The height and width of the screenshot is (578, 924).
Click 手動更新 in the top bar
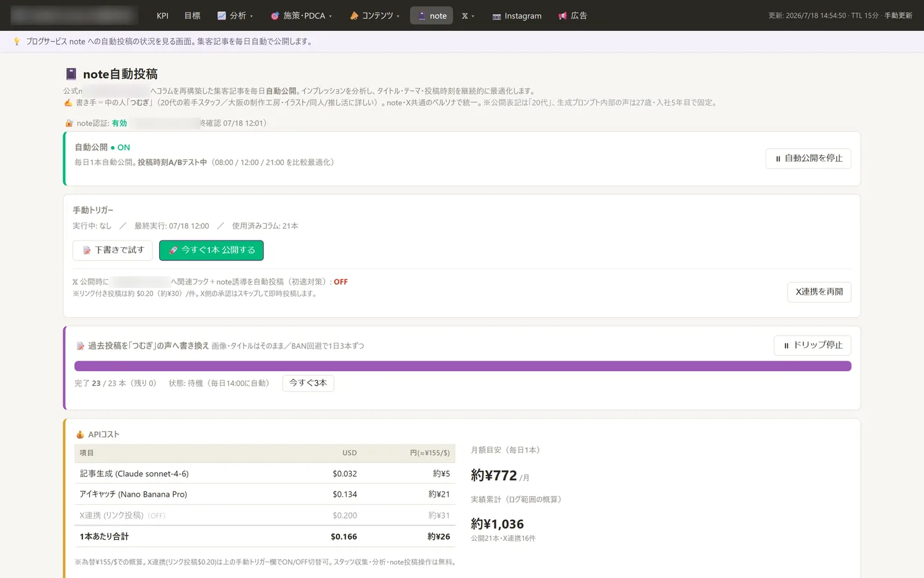(898, 15)
